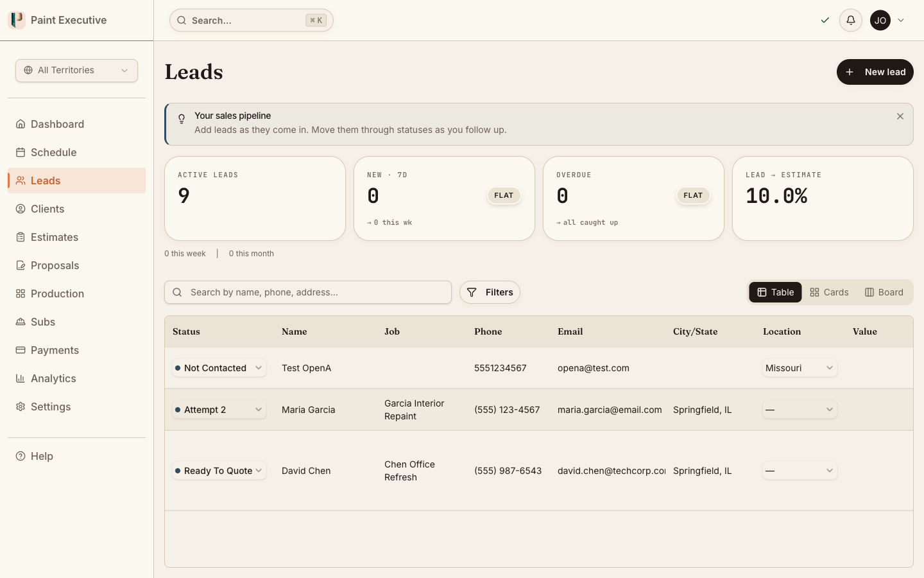Switch to Cards view
Screen dimensions: 924x578
829,292
